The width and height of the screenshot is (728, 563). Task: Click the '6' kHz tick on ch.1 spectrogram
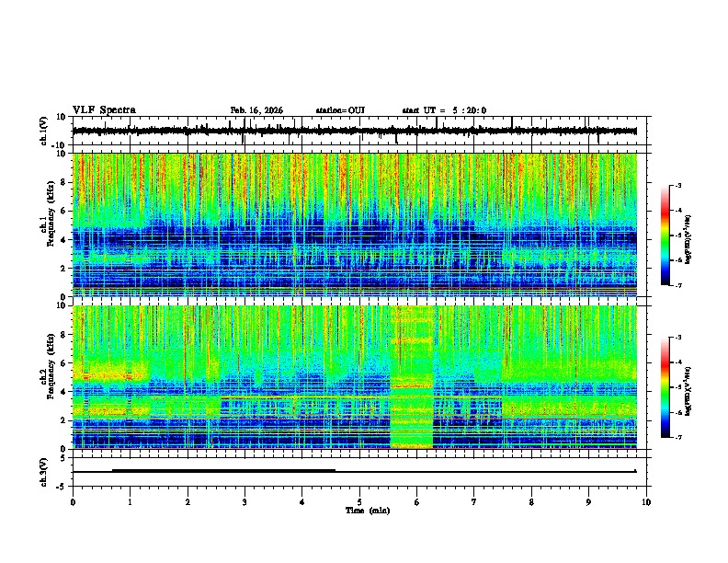63,212
